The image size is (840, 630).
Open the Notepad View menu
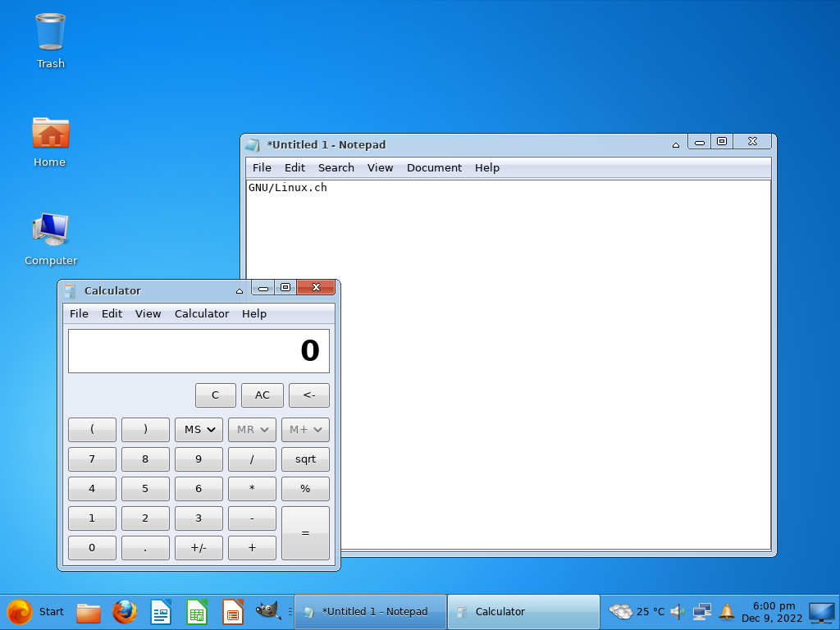coord(381,167)
